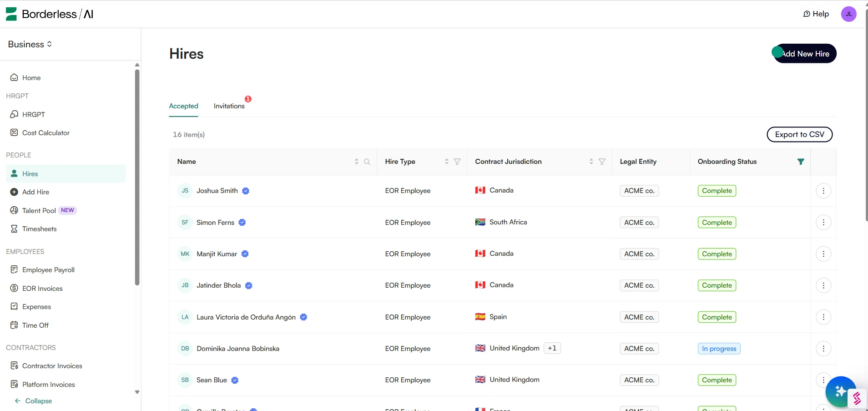Click Sean Blue's verified badge
Screen dimensions: 868x411
coord(235,381)
